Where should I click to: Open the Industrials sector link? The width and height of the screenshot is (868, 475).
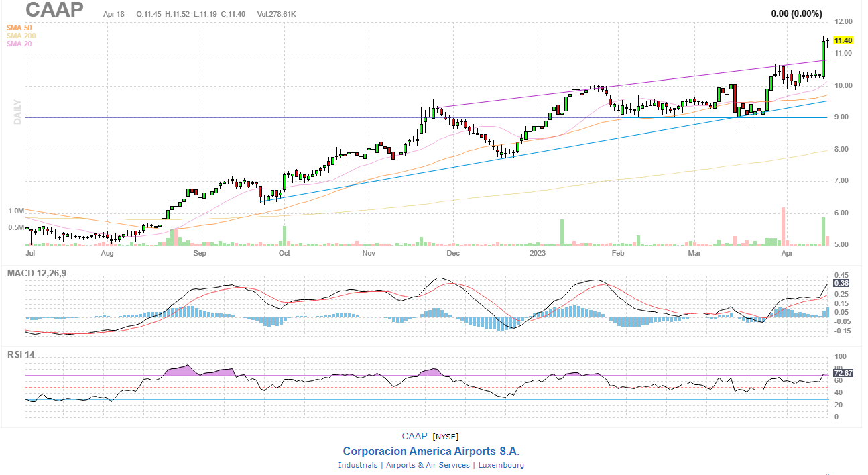click(x=358, y=465)
